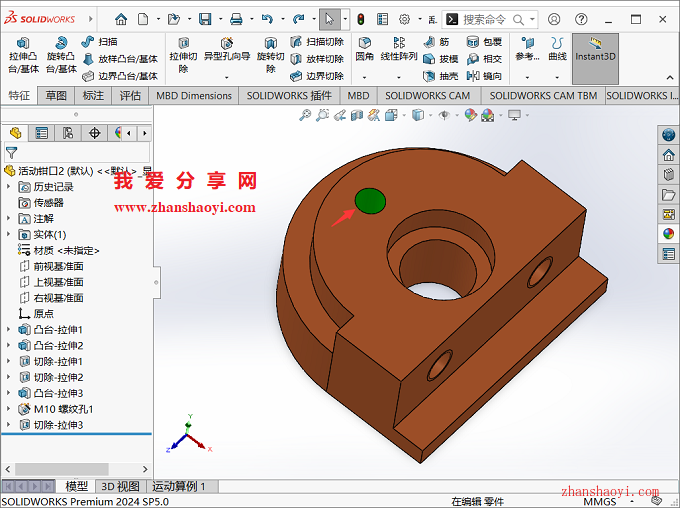The image size is (680, 508).
Task: Select 原点 origin in feature tree
Action: point(36,314)
